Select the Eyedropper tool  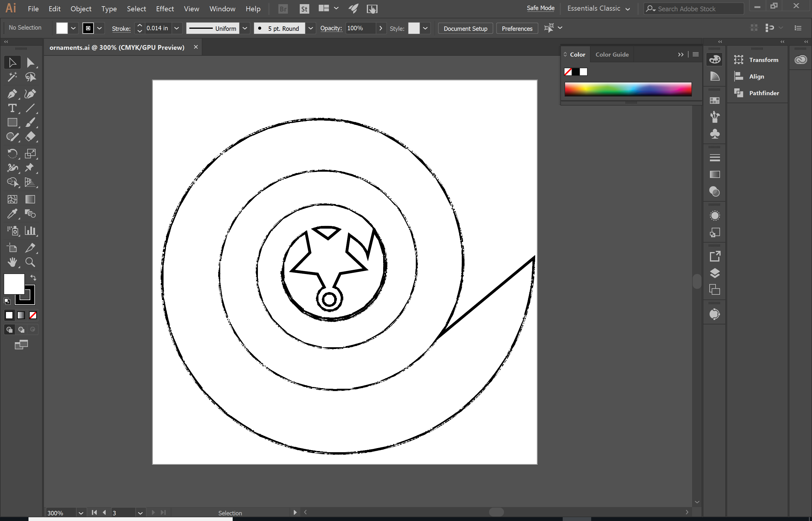click(12, 214)
